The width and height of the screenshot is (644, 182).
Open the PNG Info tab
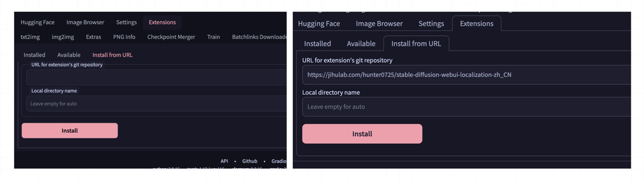pyautogui.click(x=124, y=37)
